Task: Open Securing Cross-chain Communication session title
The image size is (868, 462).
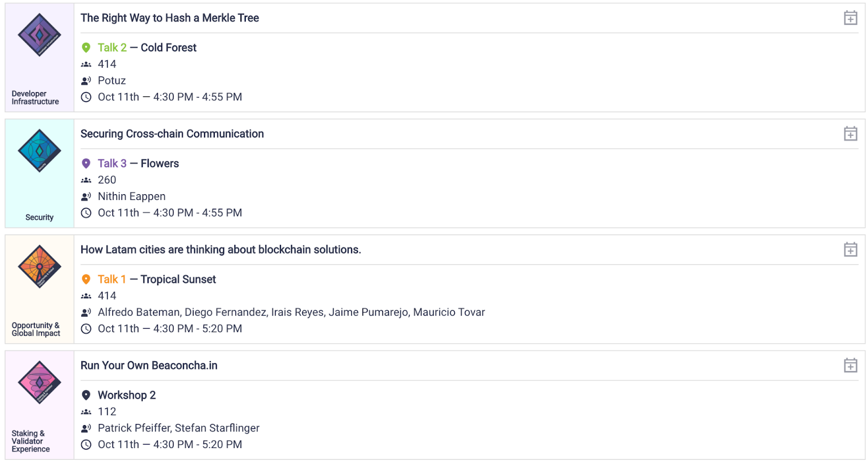Action: (x=172, y=133)
